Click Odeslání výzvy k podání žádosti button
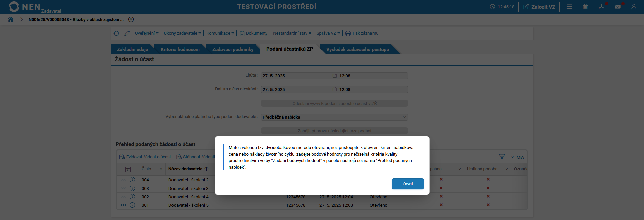644x220 pixels. pos(335,103)
